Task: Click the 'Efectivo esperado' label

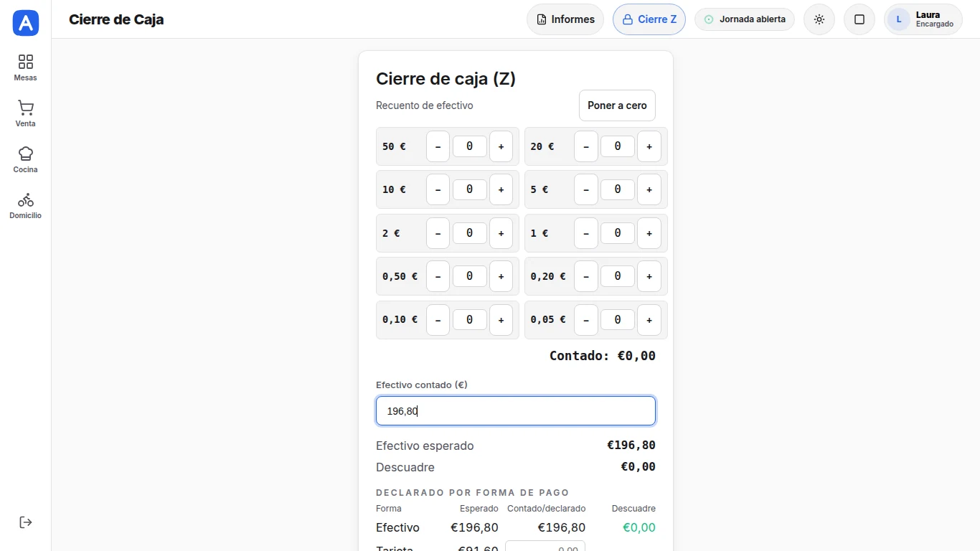Action: (x=425, y=446)
